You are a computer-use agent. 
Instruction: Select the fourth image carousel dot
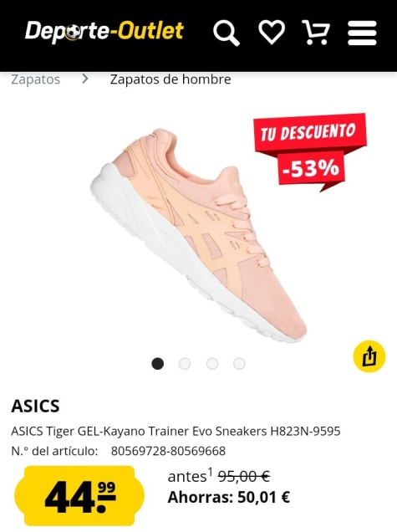click(239, 364)
